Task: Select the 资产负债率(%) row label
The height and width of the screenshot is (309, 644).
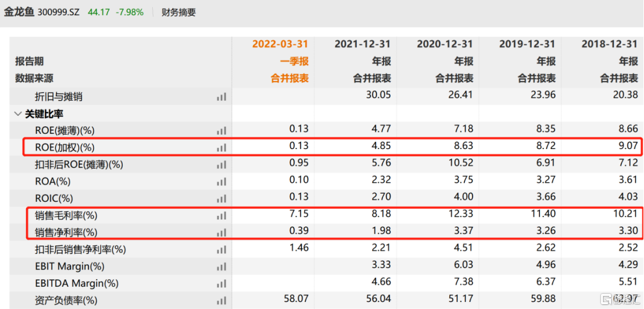Action: pyautogui.click(x=66, y=300)
